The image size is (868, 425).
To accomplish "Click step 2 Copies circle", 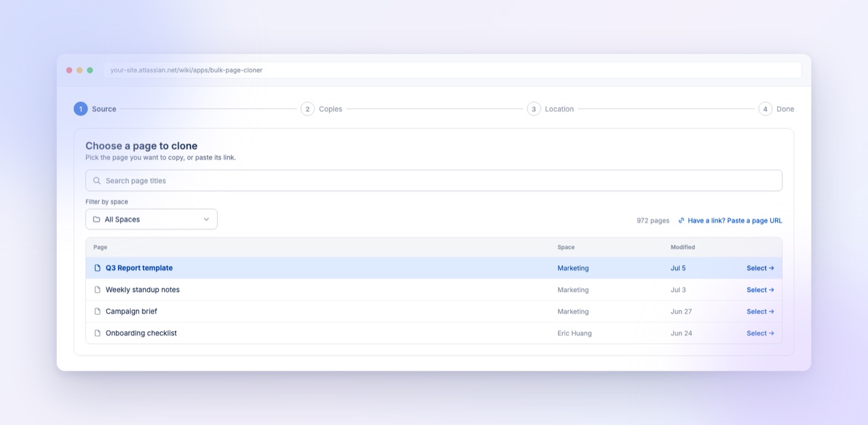I will (x=308, y=109).
